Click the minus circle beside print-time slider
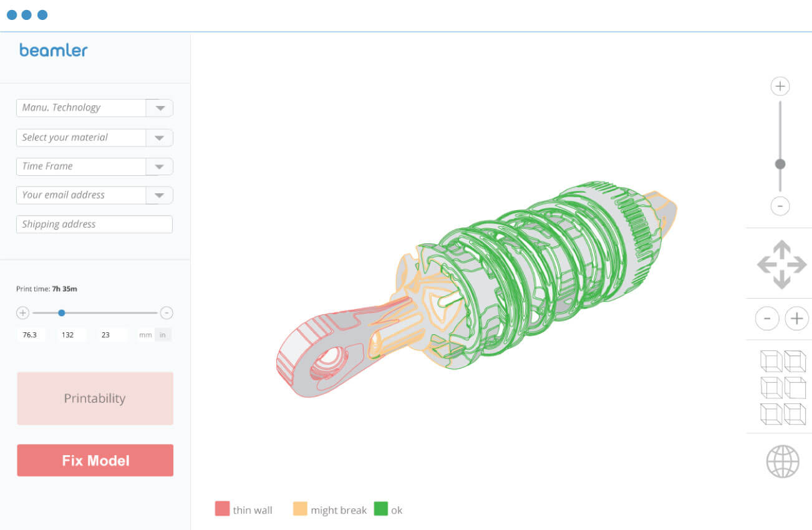Image resolution: width=812 pixels, height=530 pixels. pyautogui.click(x=167, y=313)
